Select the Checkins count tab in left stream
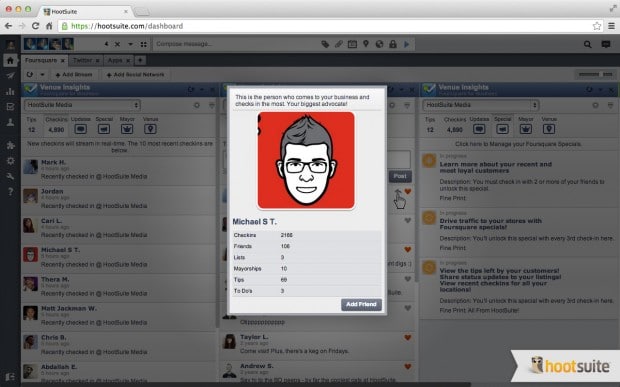This screenshot has height=387, width=620. [56, 125]
